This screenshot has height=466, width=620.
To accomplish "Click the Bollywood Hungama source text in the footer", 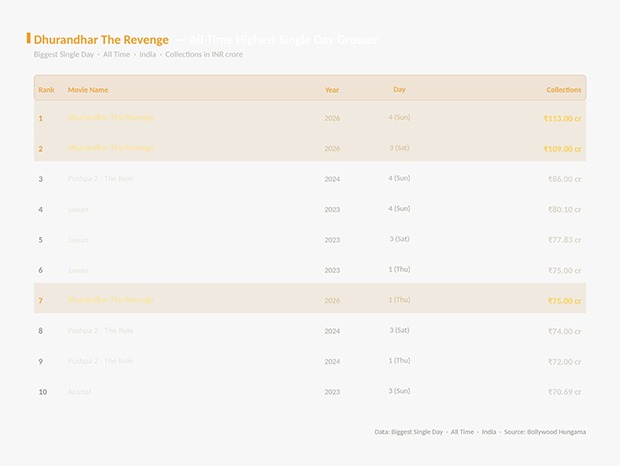I will point(557,432).
